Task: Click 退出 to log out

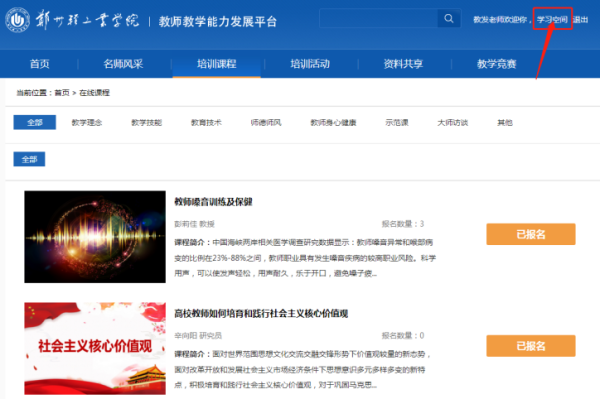Action: coord(580,20)
